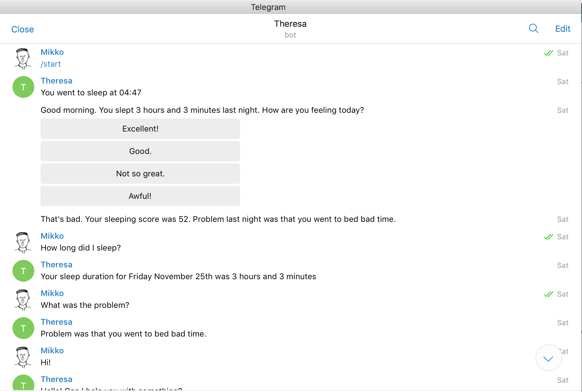This screenshot has width=582, height=392.
Task: Select message 'Your sleep duration for Friday November 25th'
Action: click(178, 276)
